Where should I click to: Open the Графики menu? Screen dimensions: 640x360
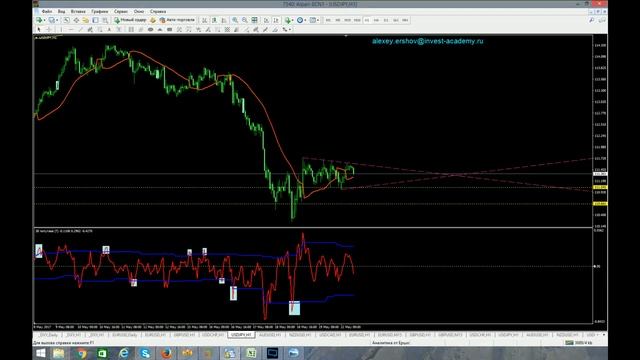tap(100, 11)
